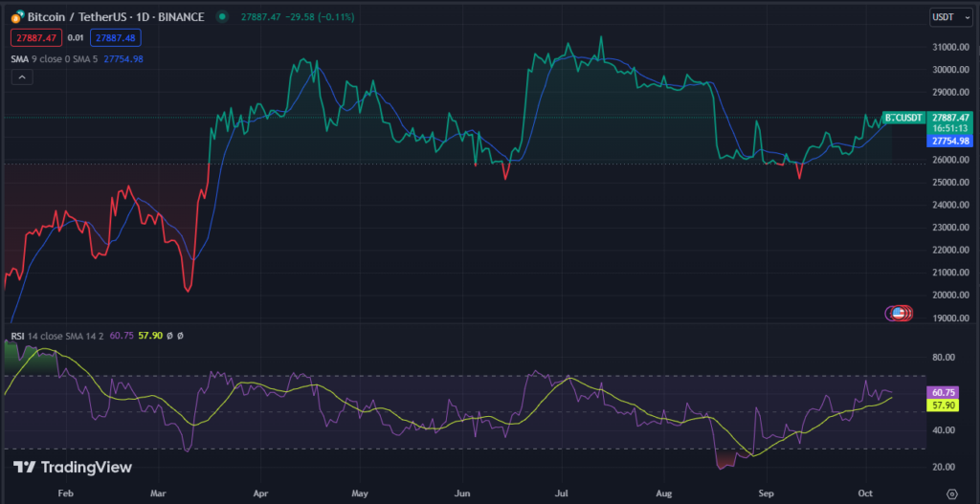The image size is (980, 504).
Task: Click the Aug label on time axis
Action: (665, 493)
